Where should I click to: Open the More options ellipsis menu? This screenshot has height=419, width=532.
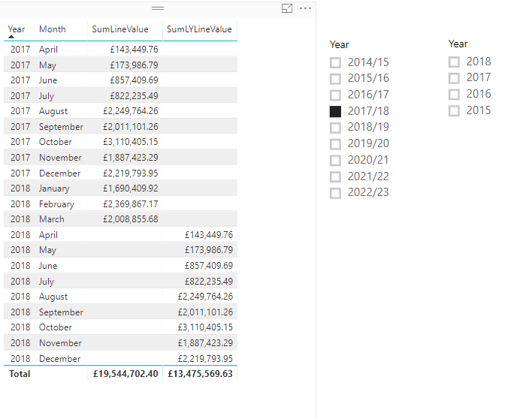point(305,8)
